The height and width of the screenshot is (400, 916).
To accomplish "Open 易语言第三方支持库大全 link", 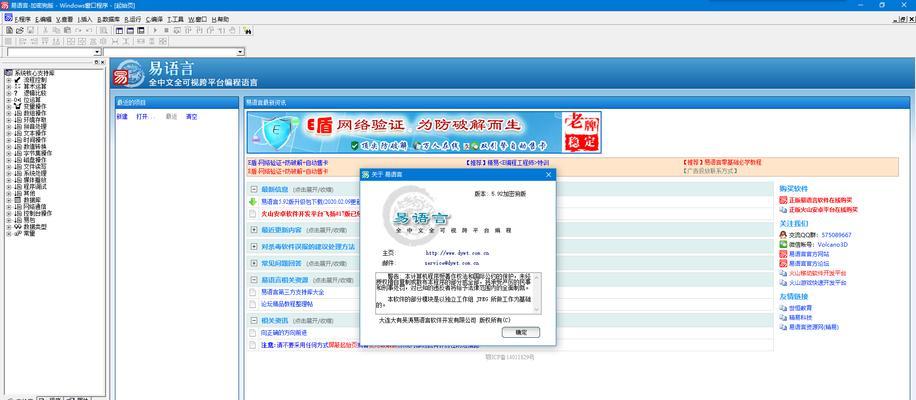I will click(x=293, y=292).
